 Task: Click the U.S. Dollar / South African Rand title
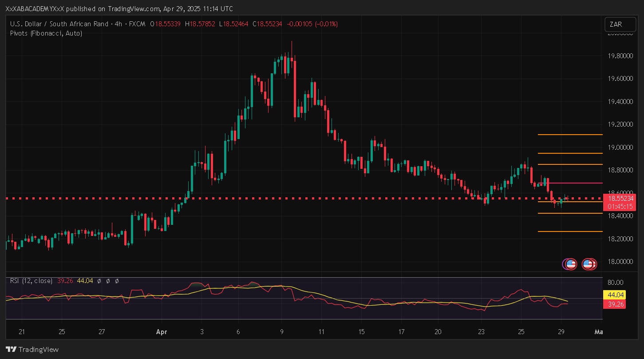coord(59,24)
